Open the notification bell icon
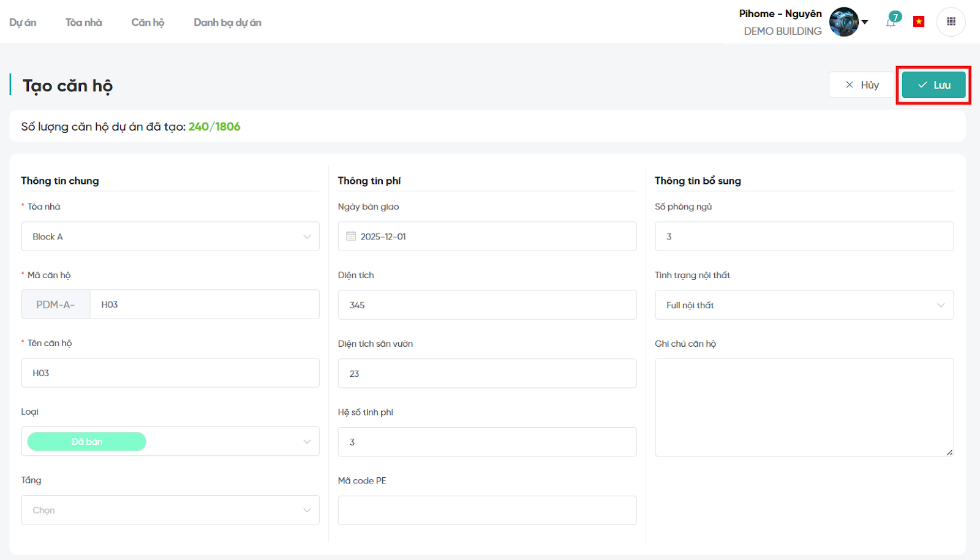The height and width of the screenshot is (560, 980). pos(891,23)
